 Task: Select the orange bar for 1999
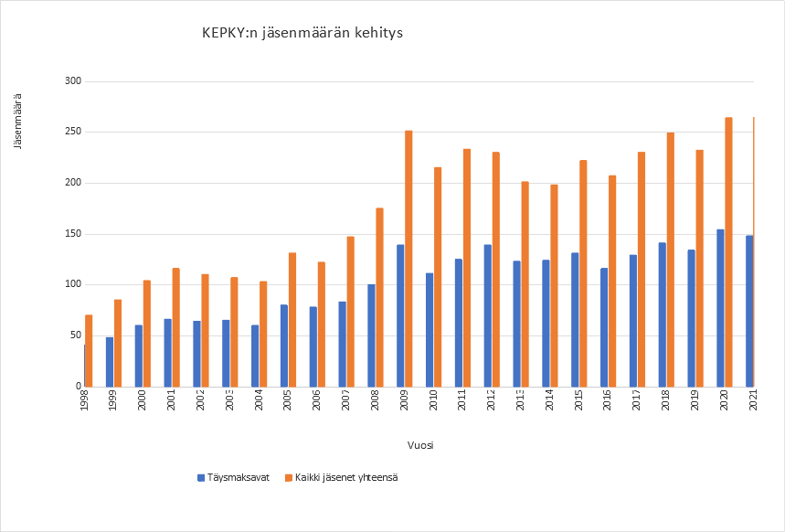[x=118, y=343]
